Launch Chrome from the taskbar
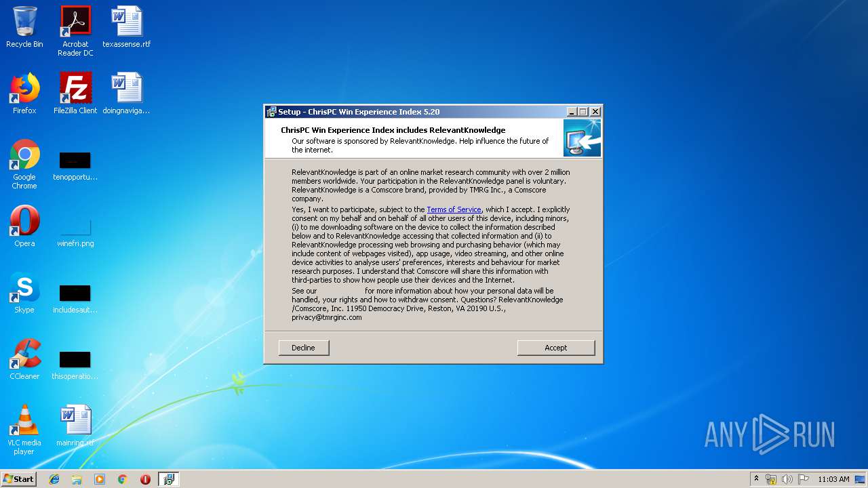This screenshot has height=488, width=868. 123,479
